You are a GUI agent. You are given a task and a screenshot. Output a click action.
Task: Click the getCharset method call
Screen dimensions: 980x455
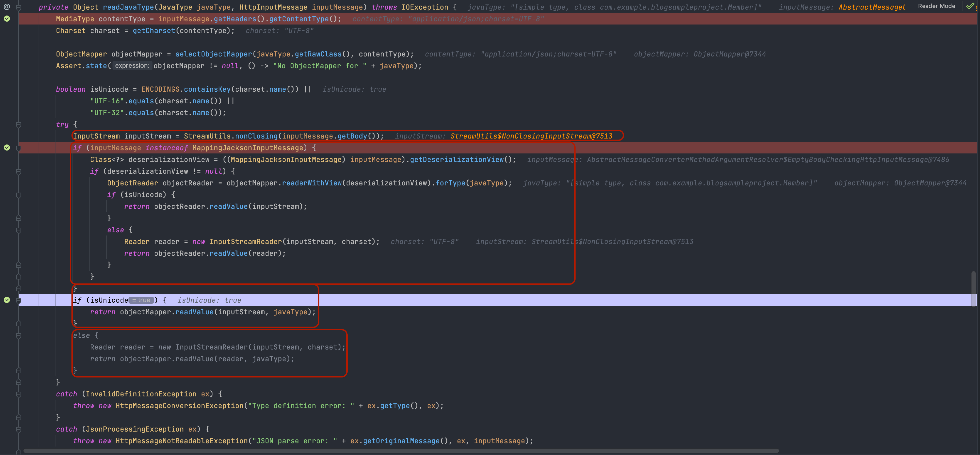click(x=154, y=31)
